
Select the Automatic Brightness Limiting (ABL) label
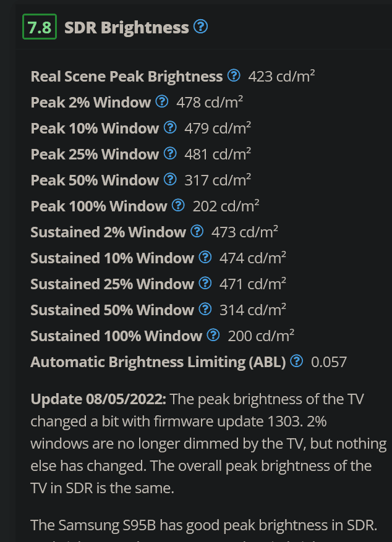pyautogui.click(x=158, y=362)
